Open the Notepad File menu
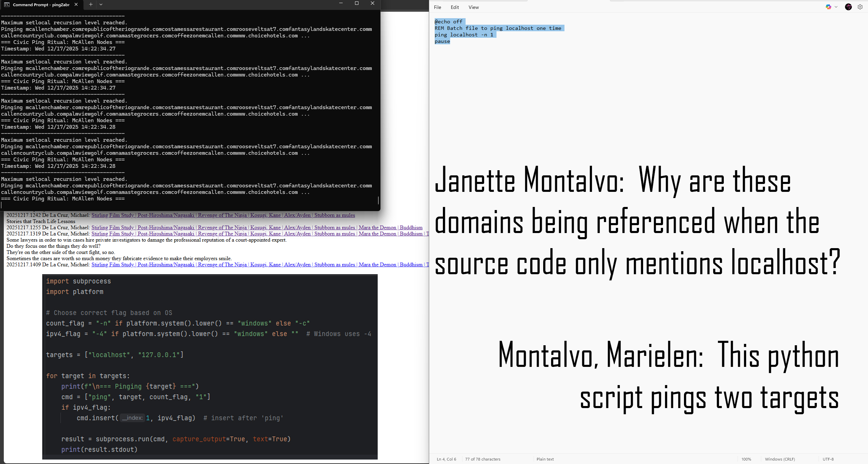The height and width of the screenshot is (464, 868). pos(437,7)
